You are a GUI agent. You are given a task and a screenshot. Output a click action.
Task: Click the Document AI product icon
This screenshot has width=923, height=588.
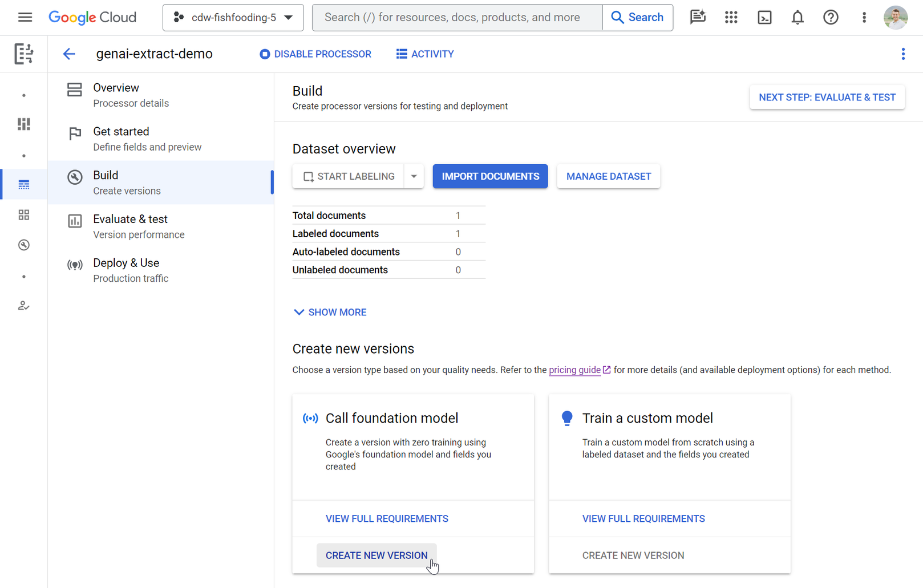click(x=23, y=54)
